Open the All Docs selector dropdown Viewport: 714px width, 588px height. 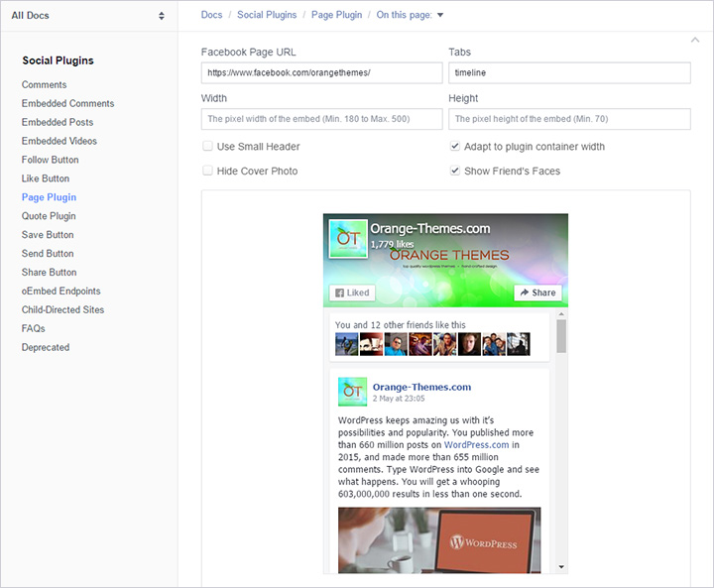point(88,16)
